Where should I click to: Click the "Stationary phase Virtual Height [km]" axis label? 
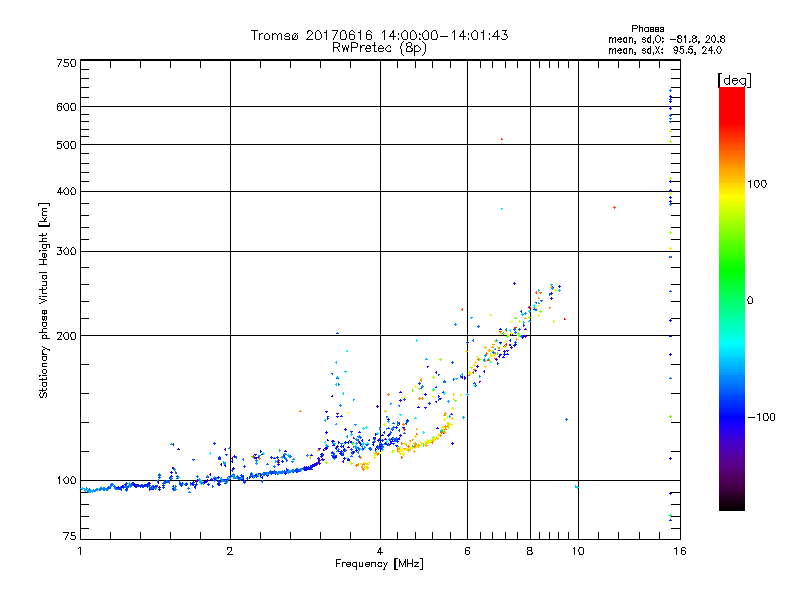43,300
